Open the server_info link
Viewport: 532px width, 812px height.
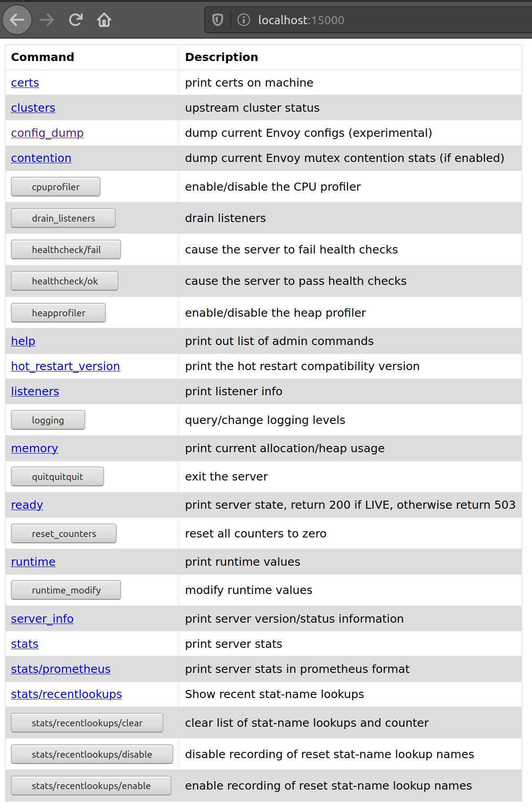42,619
